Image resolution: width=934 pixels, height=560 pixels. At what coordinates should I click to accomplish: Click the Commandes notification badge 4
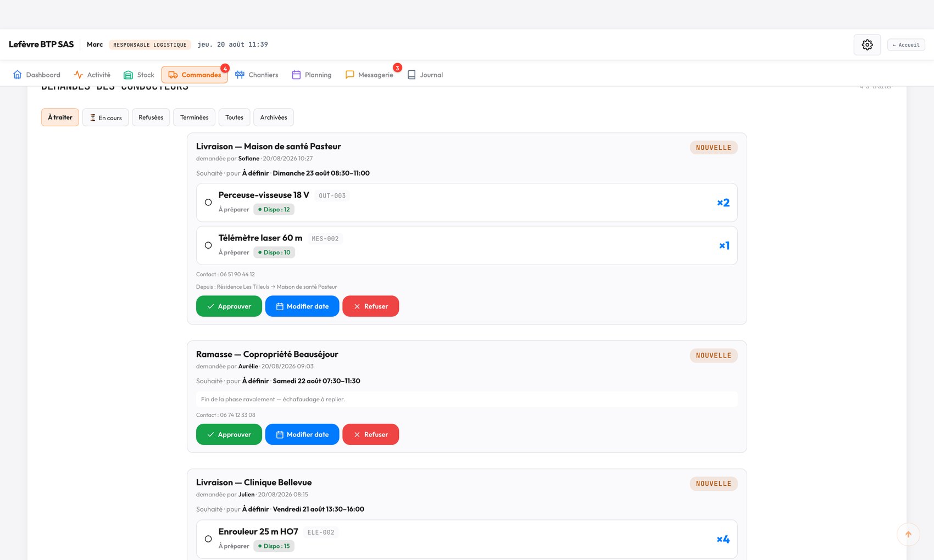point(225,68)
